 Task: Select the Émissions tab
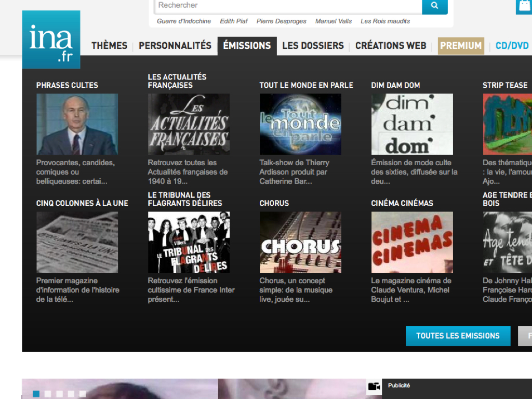click(x=247, y=46)
